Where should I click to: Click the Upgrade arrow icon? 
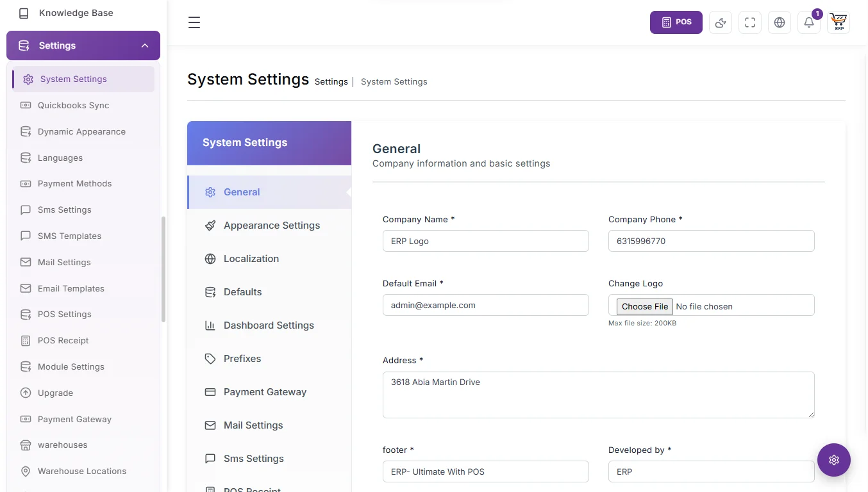[x=26, y=393]
